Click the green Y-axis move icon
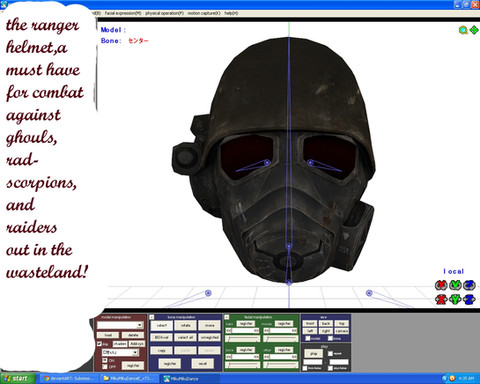The height and width of the screenshot is (384, 480). point(455,299)
